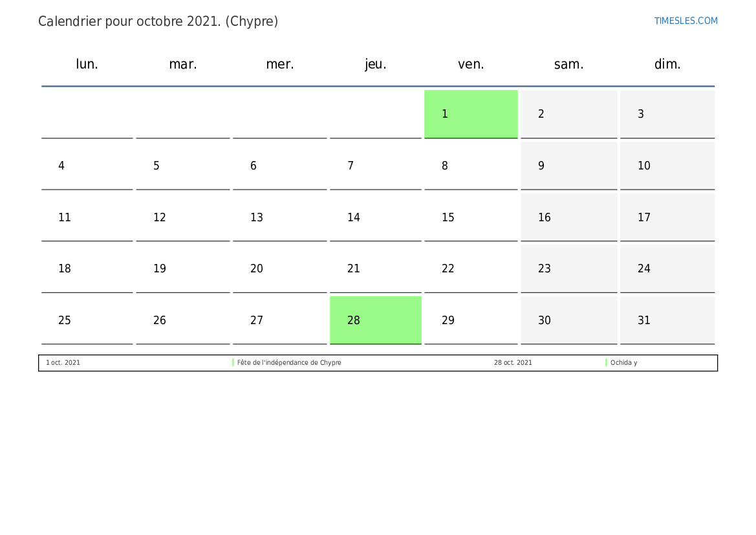Click the 'Ochida y' holiday legend label
The height and width of the screenshot is (535, 756).
[623, 363]
